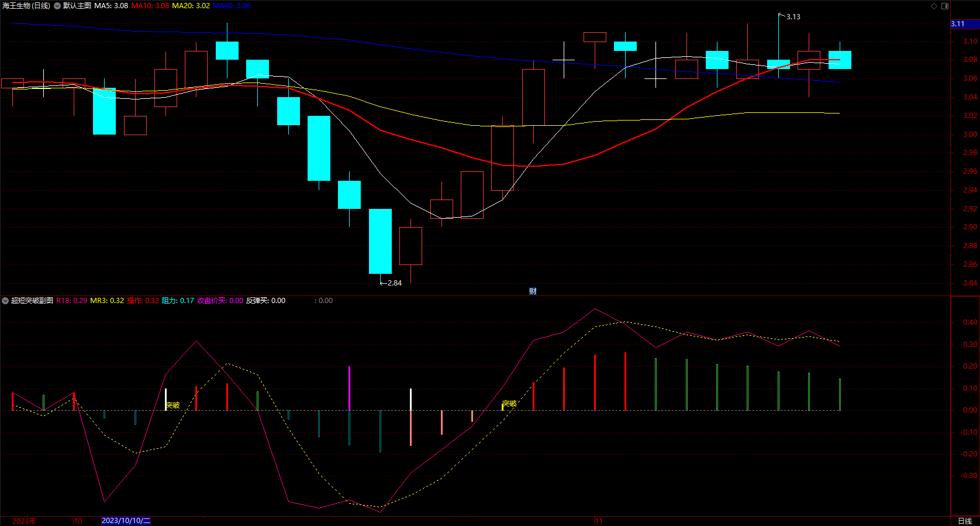Toggle the side panel icon at top right
This screenshot has height=526, width=980.
[944, 6]
